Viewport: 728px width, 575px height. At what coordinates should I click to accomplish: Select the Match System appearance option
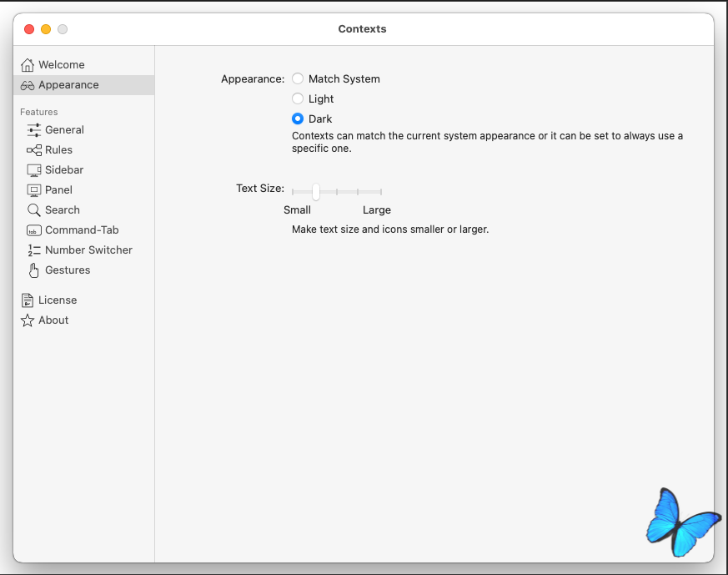tap(298, 79)
